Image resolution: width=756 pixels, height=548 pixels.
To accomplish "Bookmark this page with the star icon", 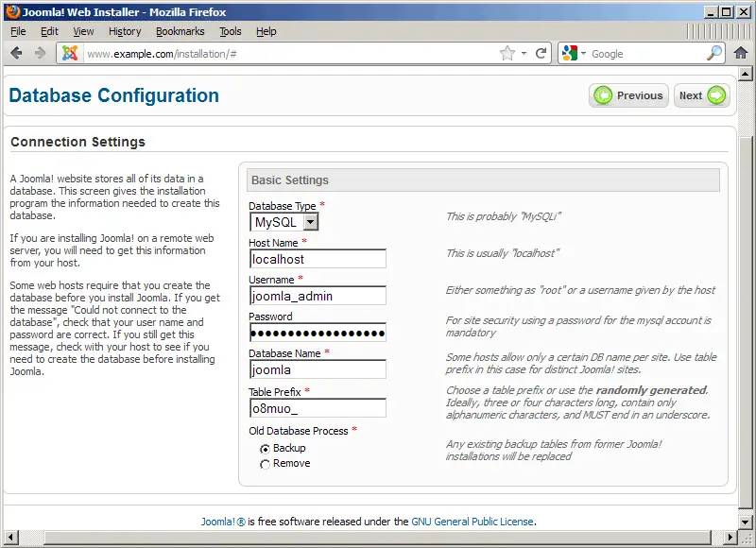I will click(507, 53).
